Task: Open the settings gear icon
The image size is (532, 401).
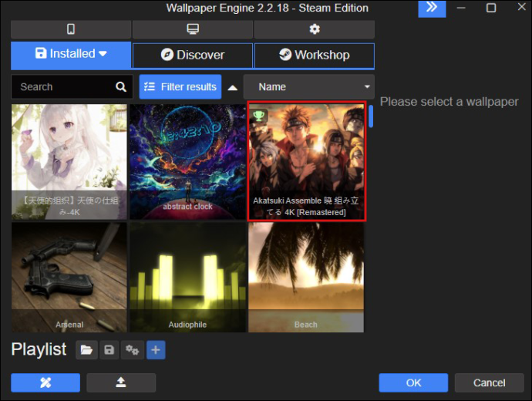Action: click(x=315, y=29)
